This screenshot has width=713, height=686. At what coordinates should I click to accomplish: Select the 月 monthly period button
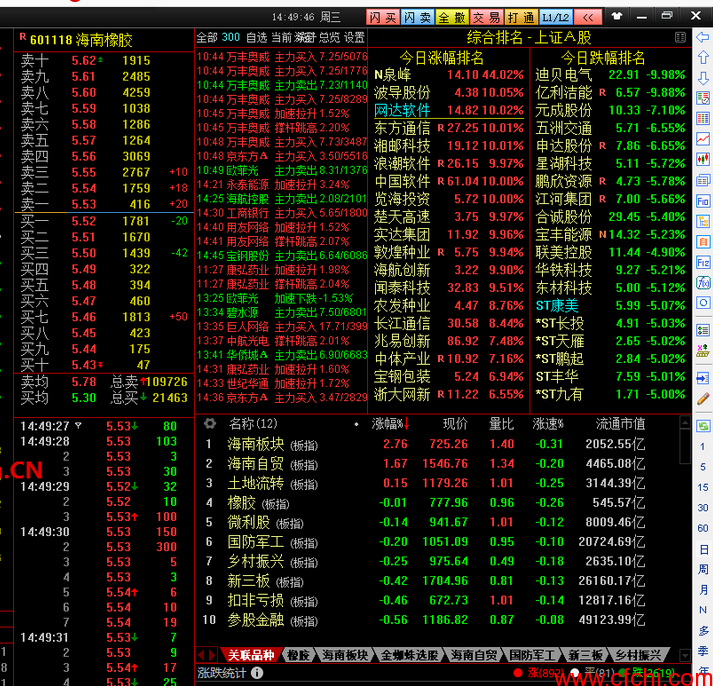tap(703, 590)
